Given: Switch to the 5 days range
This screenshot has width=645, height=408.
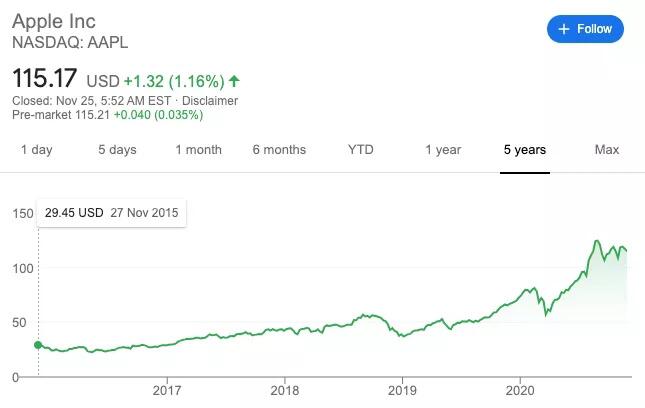Looking at the screenshot, I should tap(117, 150).
